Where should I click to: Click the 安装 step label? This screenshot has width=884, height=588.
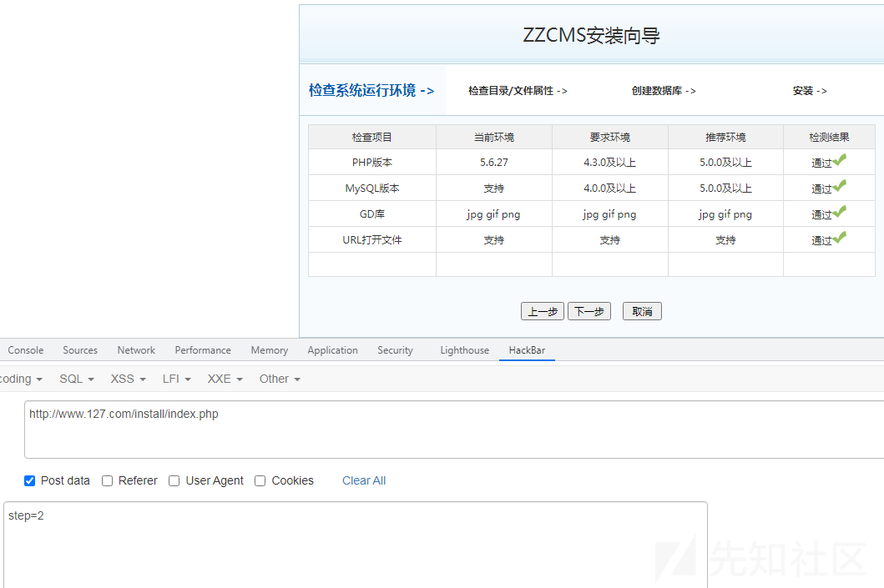point(810,91)
